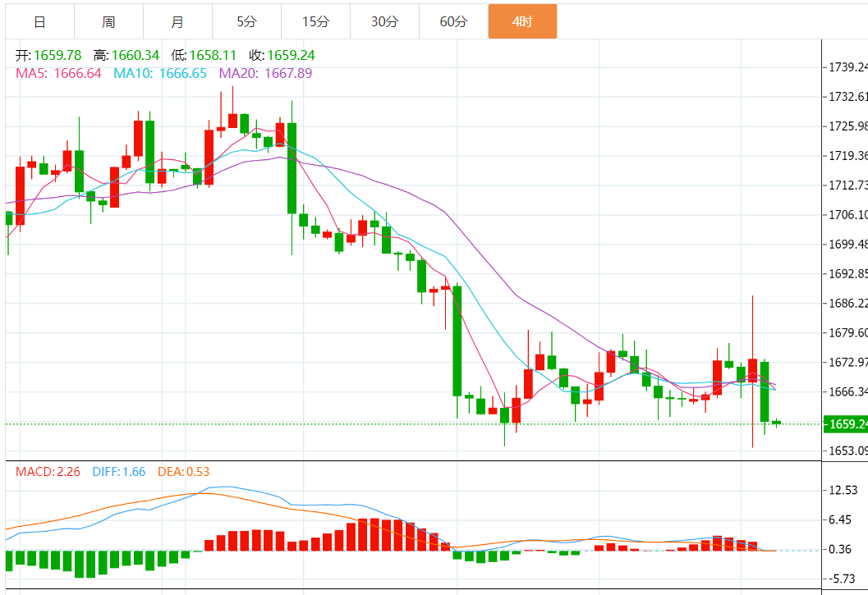Screen dimensions: 868x595
Task: Click the -5.73 MACD axis label
Action: pyautogui.click(x=842, y=579)
